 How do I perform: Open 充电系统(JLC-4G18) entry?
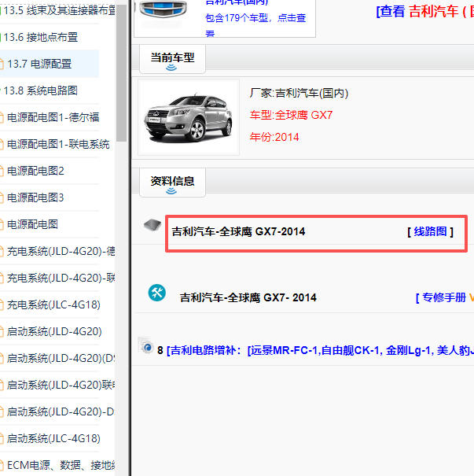(53, 304)
